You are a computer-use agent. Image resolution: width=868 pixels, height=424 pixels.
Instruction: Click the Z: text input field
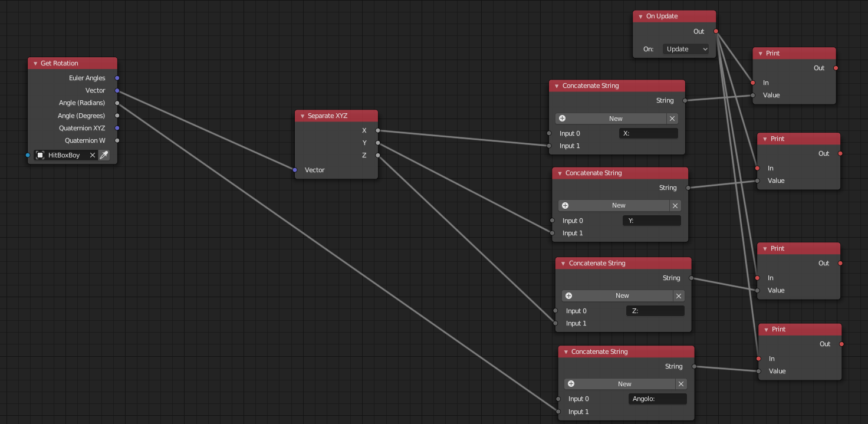point(655,310)
